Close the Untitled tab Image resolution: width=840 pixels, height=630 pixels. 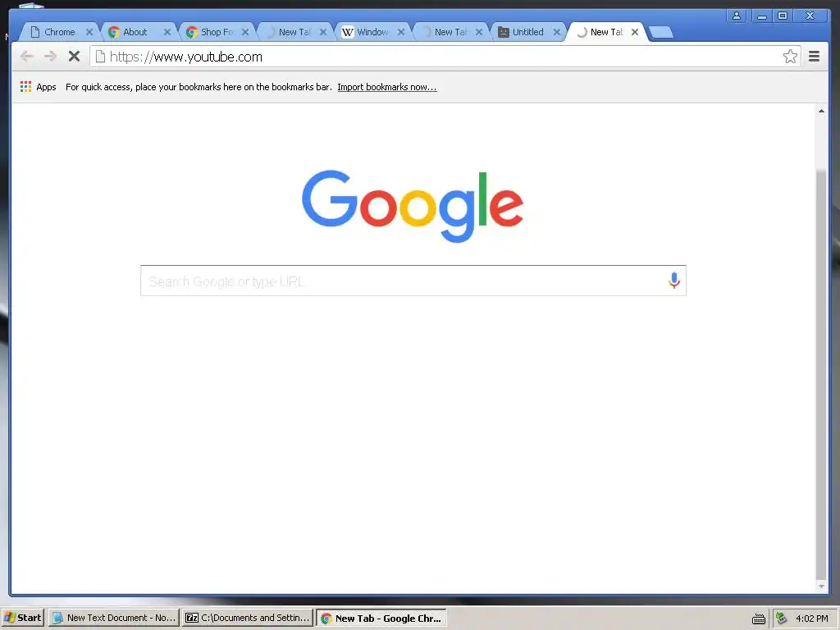(x=557, y=32)
